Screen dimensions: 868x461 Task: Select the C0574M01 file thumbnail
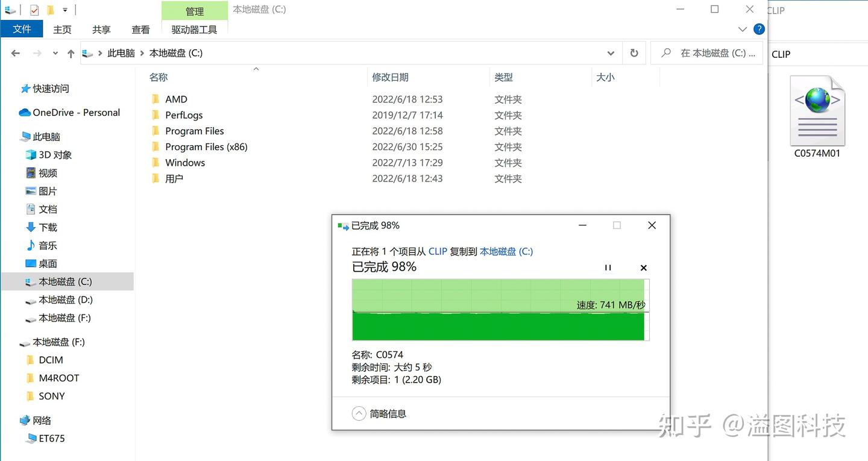(817, 110)
